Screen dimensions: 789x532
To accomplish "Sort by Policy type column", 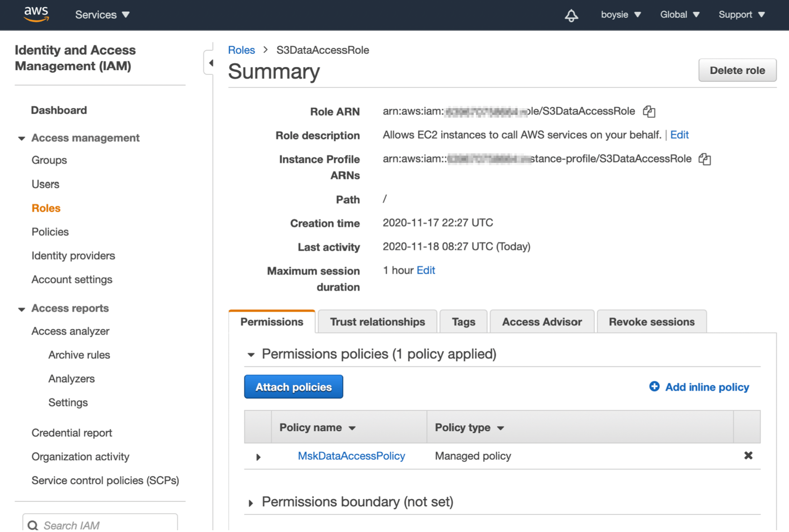I will 469,427.
